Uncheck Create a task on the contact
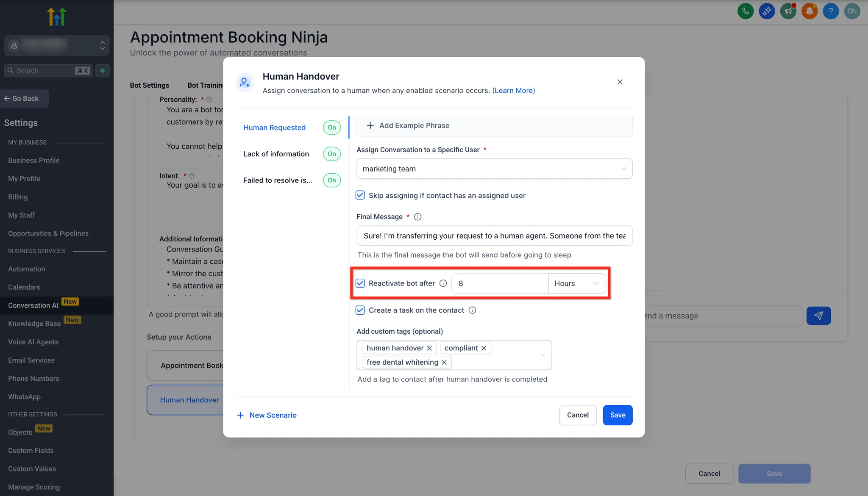Image resolution: width=868 pixels, height=496 pixels. click(x=360, y=310)
